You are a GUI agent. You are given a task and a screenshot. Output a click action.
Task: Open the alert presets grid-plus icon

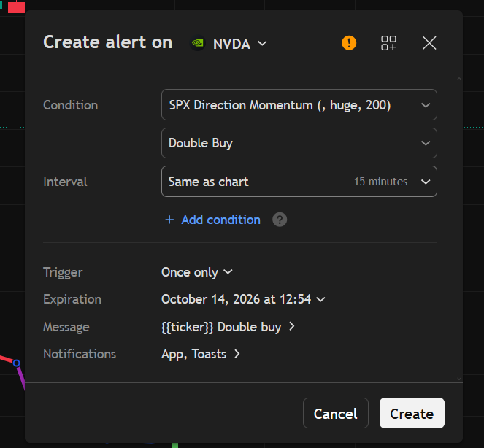point(388,43)
